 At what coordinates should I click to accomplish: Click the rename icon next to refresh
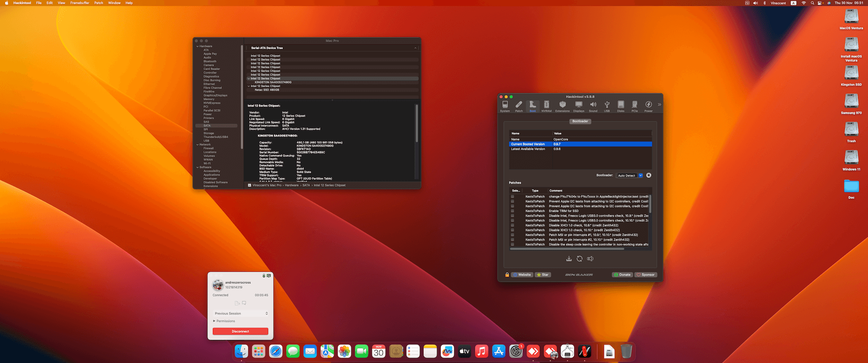point(590,259)
